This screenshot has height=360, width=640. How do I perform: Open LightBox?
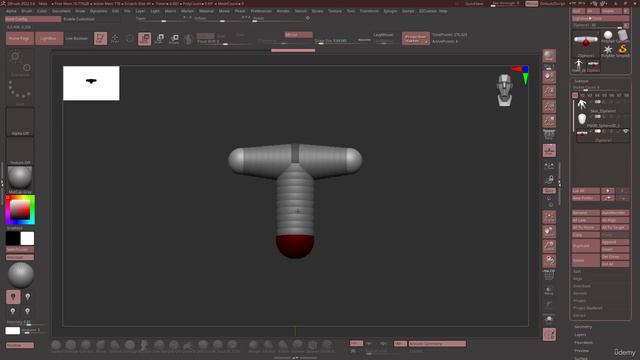tap(49, 38)
